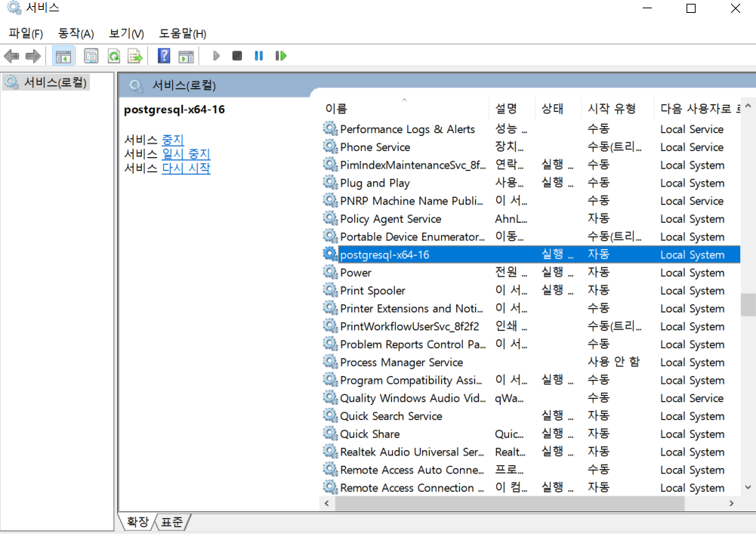
Task: Click the horizontal scrollbar left arrow
Action: [x=327, y=503]
